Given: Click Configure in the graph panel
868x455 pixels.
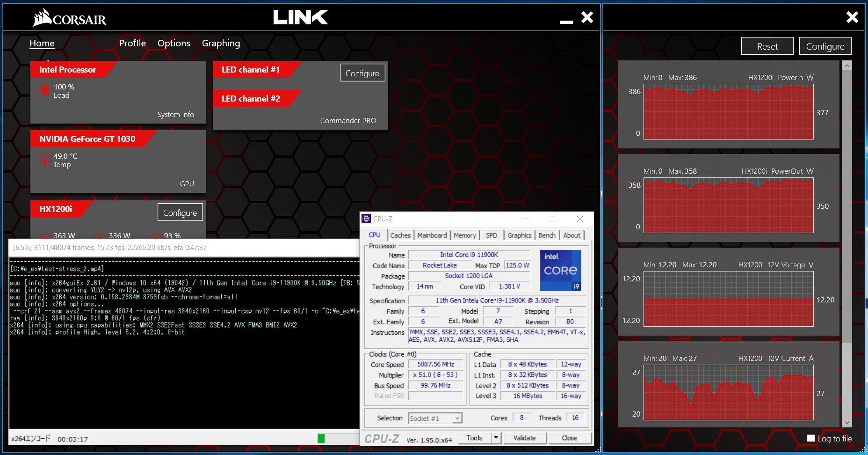Looking at the screenshot, I should coord(825,46).
